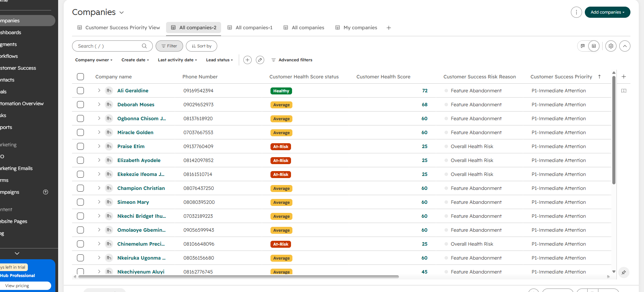Click the vertical table scrollbar

[x=614, y=130]
